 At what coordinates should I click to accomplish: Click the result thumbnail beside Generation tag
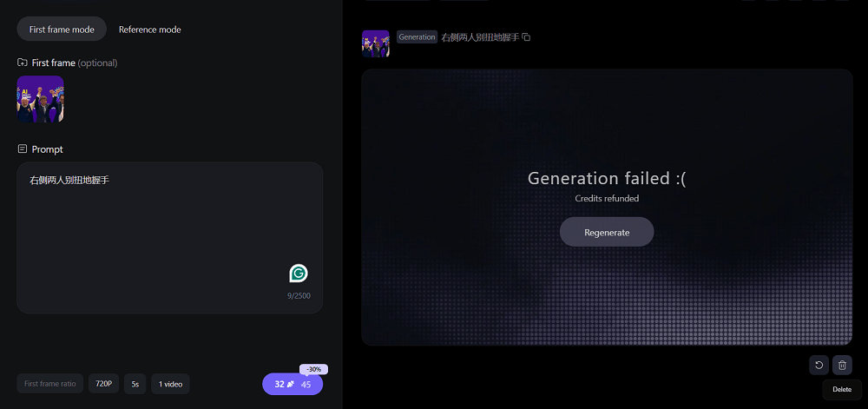click(375, 43)
